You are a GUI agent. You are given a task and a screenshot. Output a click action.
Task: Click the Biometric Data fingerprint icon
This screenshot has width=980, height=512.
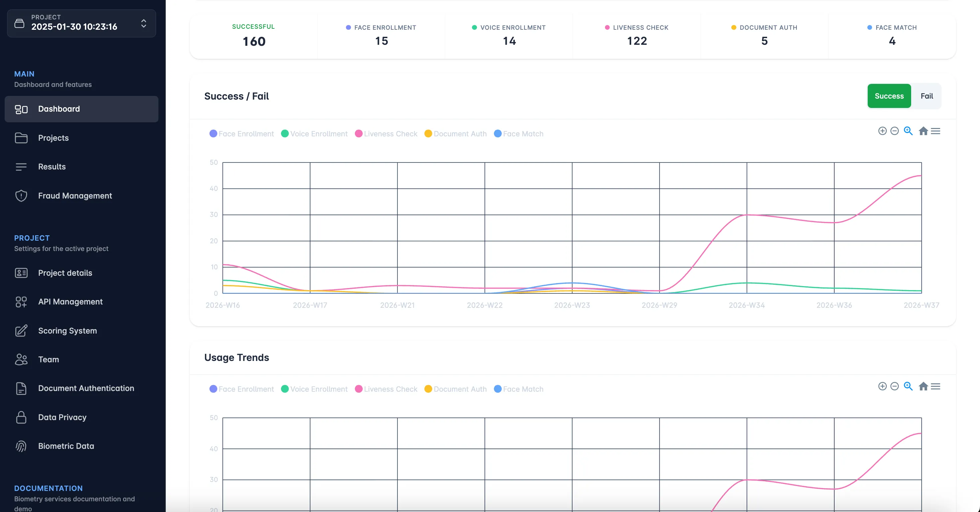pos(21,446)
